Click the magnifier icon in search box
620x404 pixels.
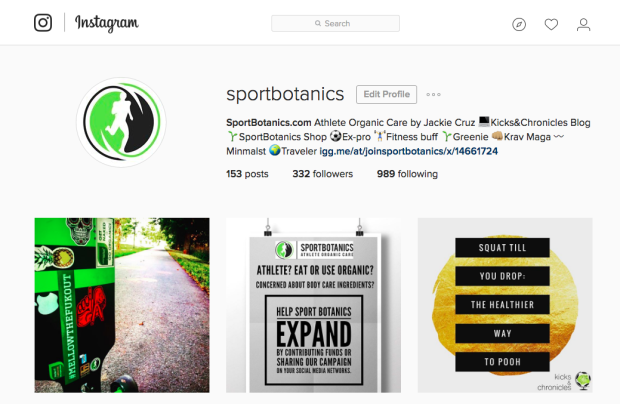(318, 23)
